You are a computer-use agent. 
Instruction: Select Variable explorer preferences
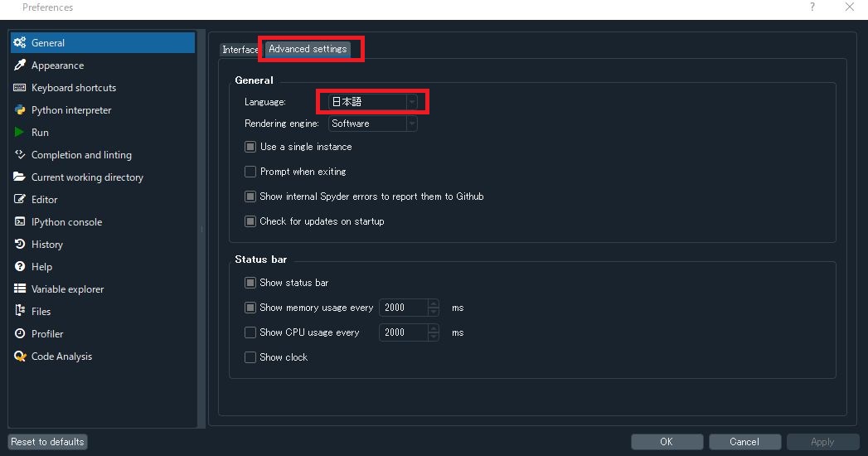pos(103,289)
